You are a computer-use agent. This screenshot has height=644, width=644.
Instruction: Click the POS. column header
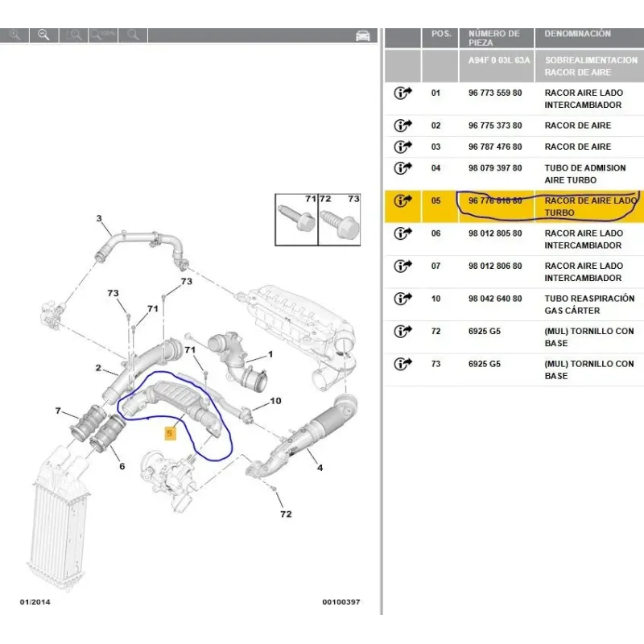[x=440, y=34]
